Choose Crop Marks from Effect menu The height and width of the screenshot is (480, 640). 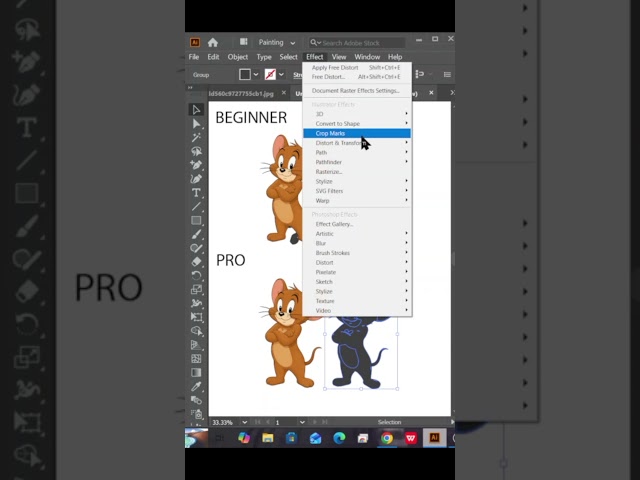point(357,133)
